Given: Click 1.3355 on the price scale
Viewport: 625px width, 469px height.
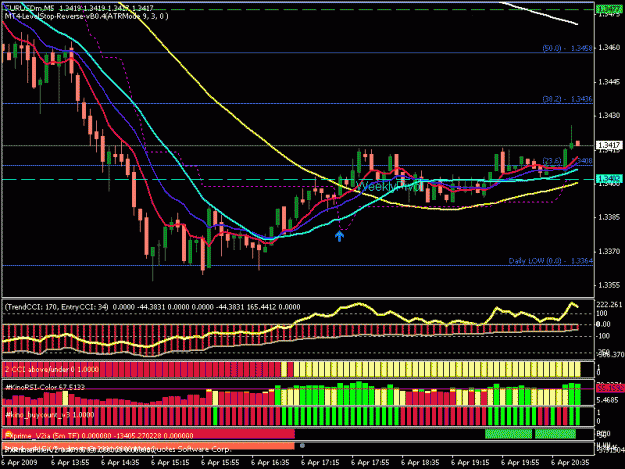Looking at the screenshot, I should coord(609,285).
